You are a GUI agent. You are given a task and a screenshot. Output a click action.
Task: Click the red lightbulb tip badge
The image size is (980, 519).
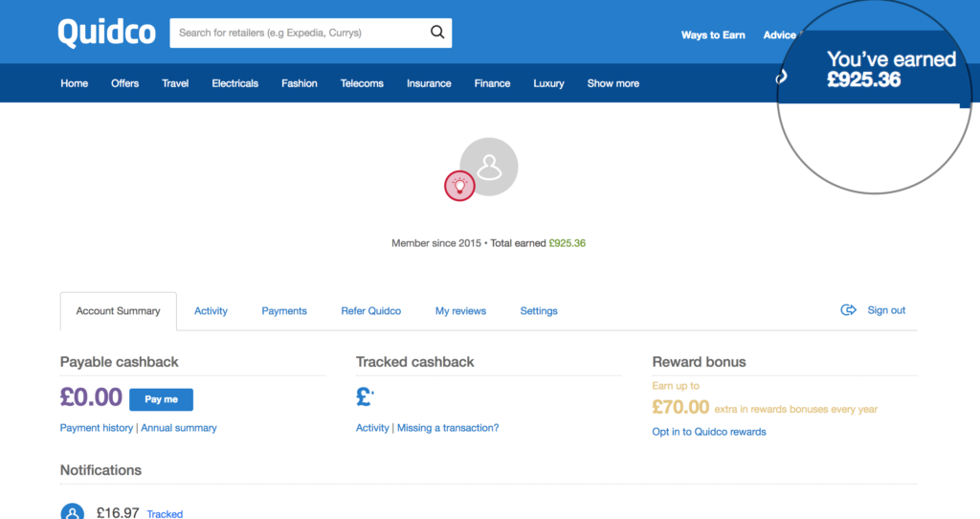tap(459, 186)
